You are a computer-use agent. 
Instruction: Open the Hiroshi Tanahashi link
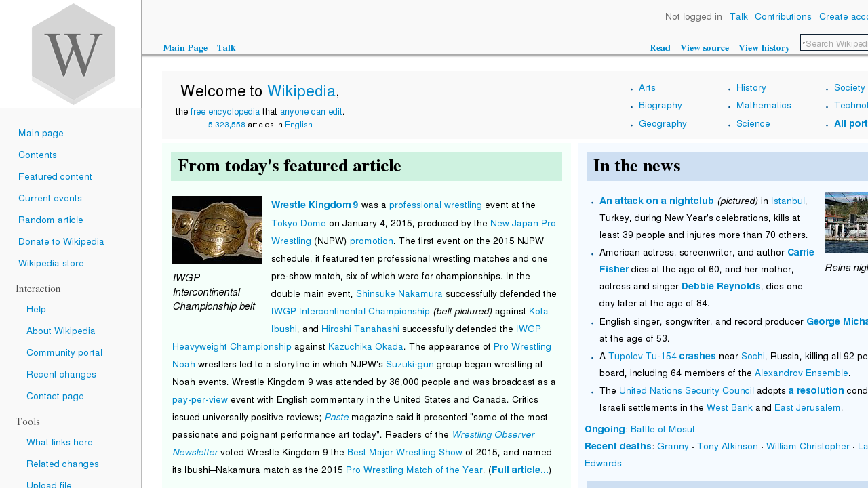tap(360, 329)
